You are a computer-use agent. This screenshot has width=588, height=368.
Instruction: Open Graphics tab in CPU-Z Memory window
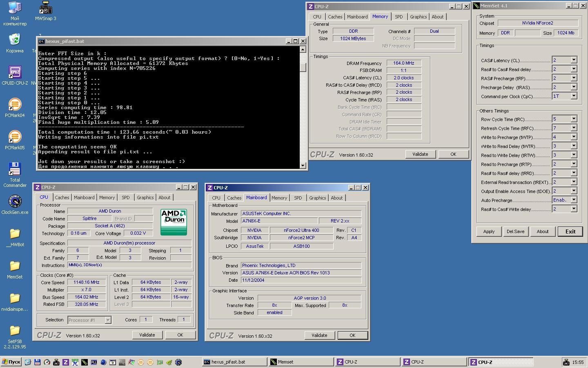point(418,17)
